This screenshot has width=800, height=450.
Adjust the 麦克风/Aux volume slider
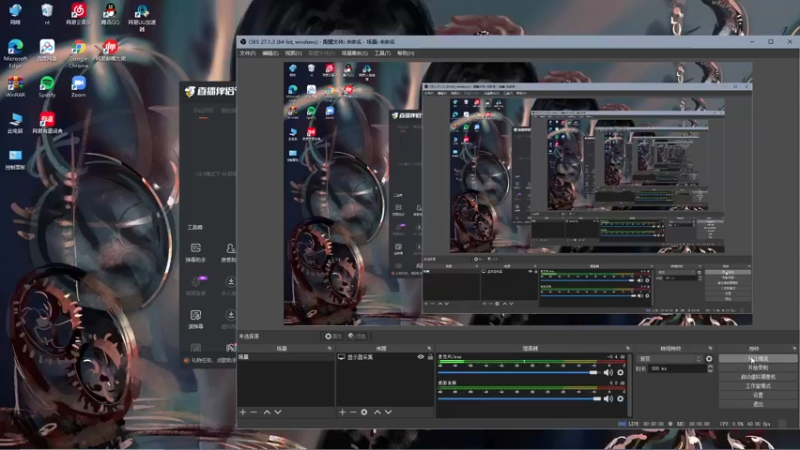pos(518,372)
